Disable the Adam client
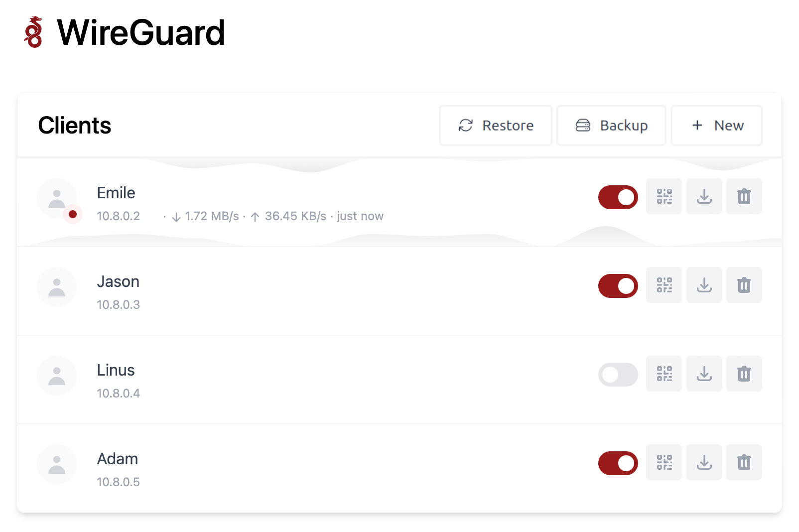Screen dimensions: 799x532 click(618, 462)
